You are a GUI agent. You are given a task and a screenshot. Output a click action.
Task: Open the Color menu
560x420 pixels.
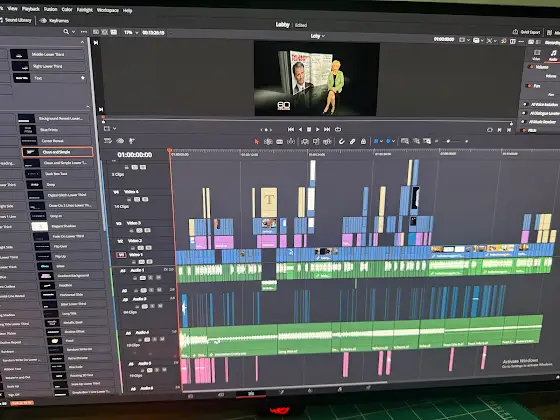pyautogui.click(x=67, y=9)
